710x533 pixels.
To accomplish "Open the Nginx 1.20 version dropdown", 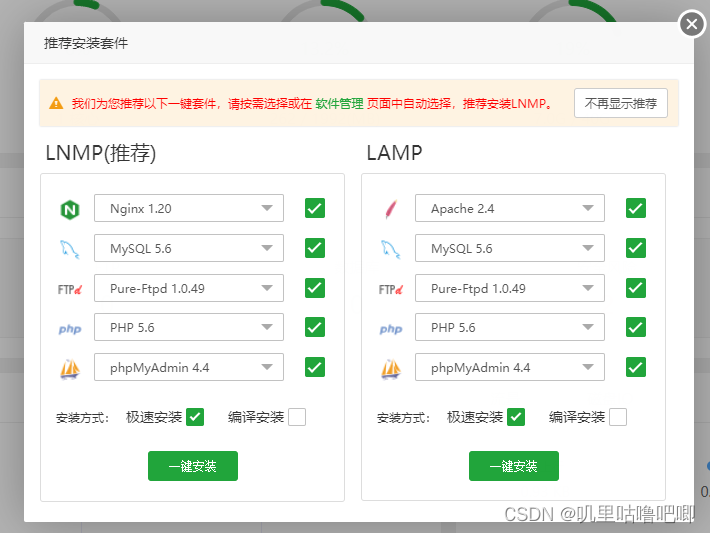I will [189, 208].
